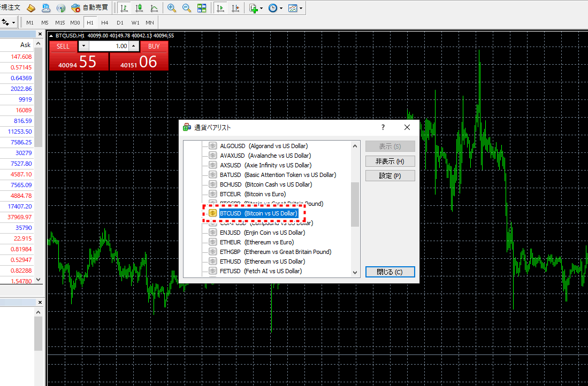Screen dimensions: 588x386
Task: Select the D1 timeframe
Action: pos(120,23)
